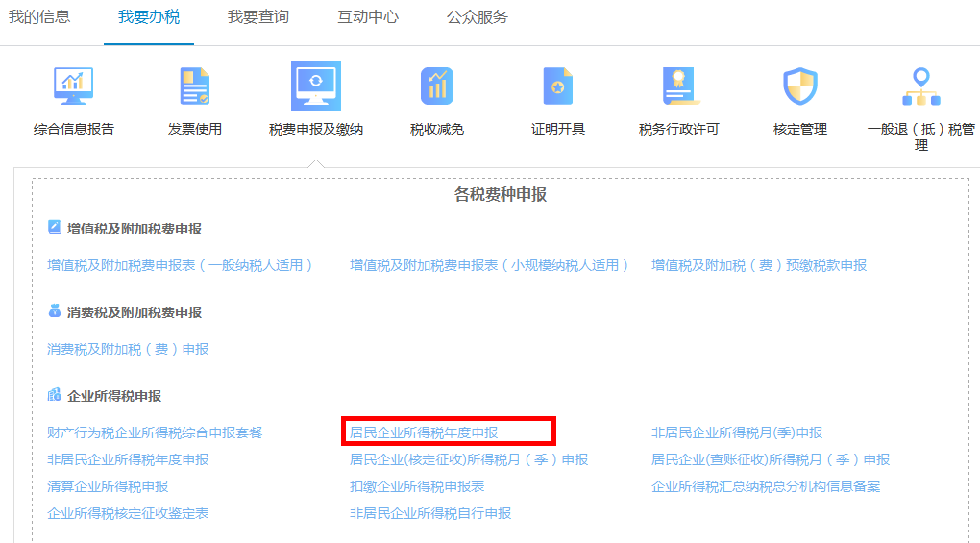Click the 增值税及附加税费申报 section icon
This screenshot has width=980, height=543.
pyautogui.click(x=55, y=227)
